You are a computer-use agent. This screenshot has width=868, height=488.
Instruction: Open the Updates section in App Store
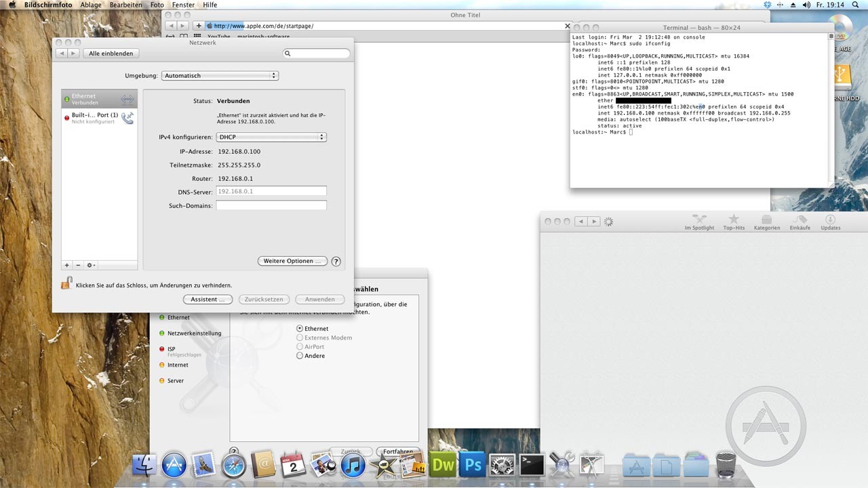(x=830, y=222)
